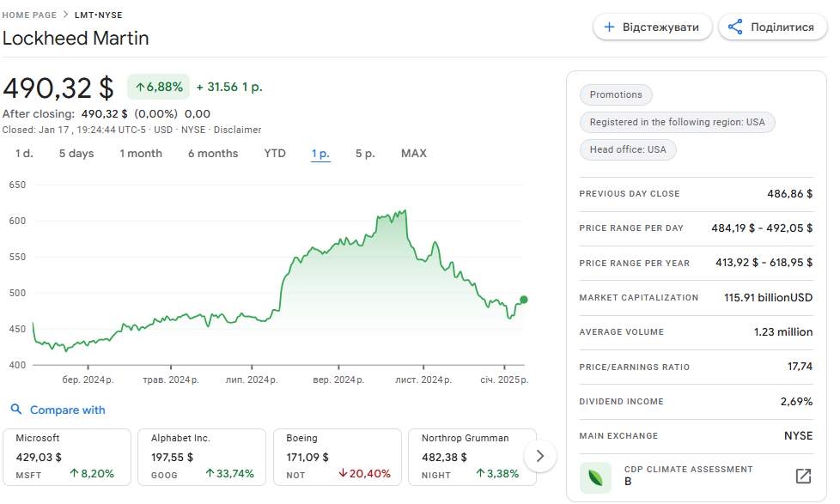Click the AVERAGE VOLUME value 1.23 million
This screenshot has height=504, width=840.
click(x=783, y=332)
